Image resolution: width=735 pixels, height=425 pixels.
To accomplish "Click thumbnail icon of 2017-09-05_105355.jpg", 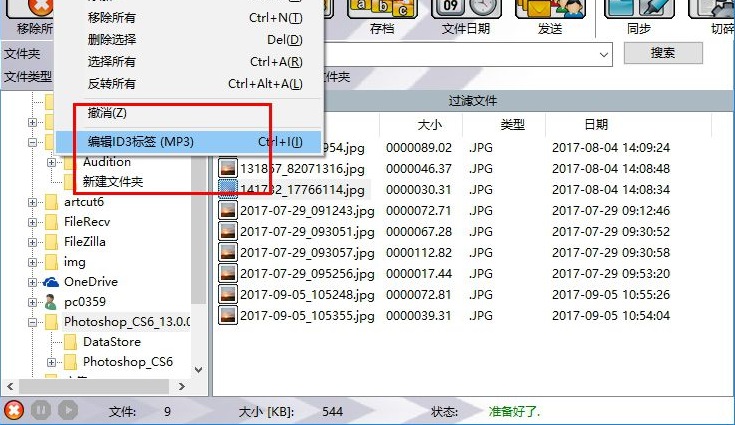I will click(x=228, y=315).
